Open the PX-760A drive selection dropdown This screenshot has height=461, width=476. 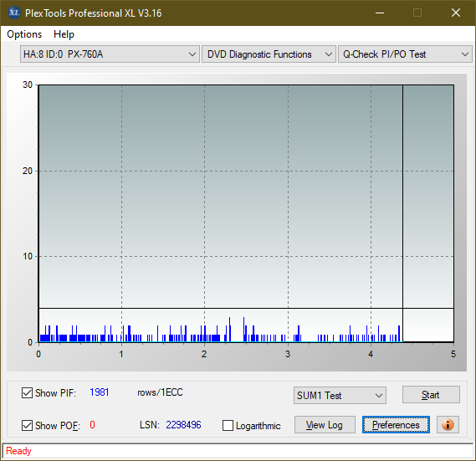pyautogui.click(x=110, y=54)
